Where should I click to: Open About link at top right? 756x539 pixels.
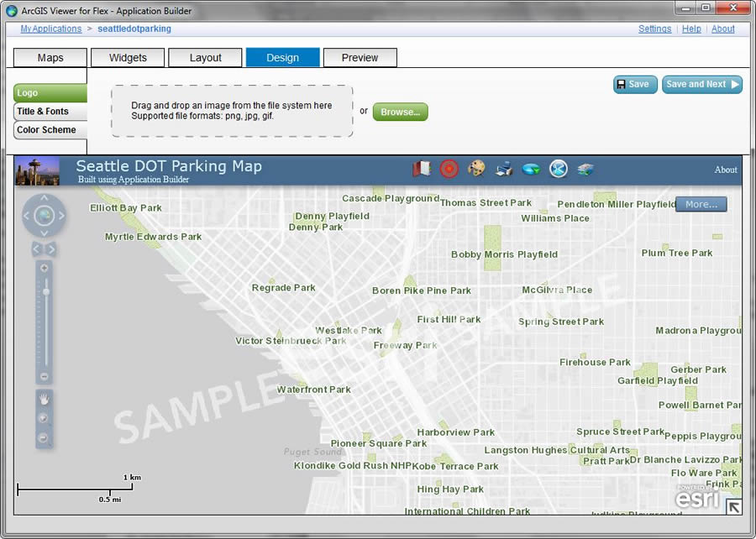click(x=723, y=29)
